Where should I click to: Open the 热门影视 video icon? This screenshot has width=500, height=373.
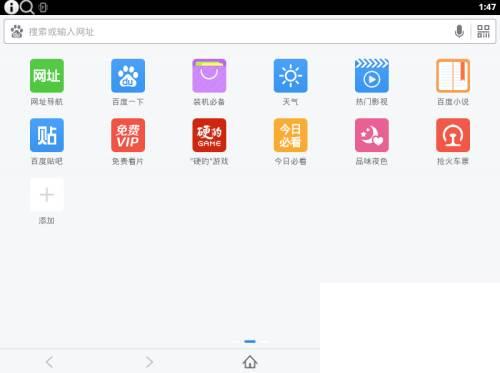click(372, 76)
